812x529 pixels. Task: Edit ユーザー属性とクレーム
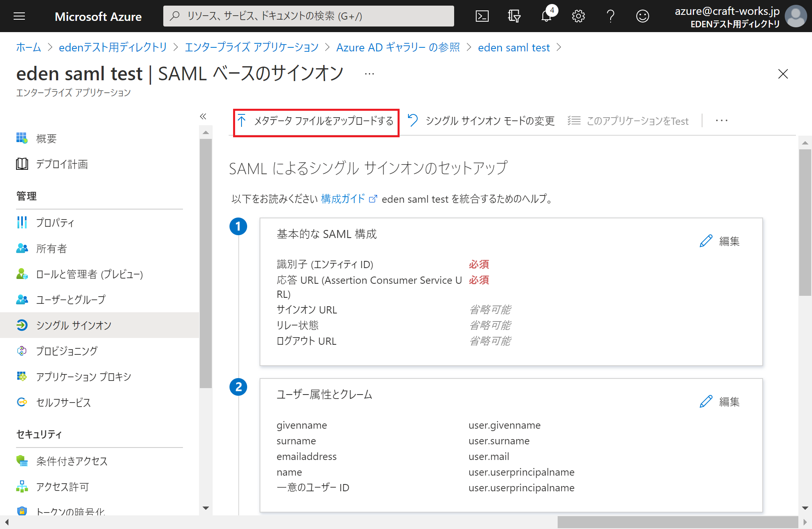click(720, 401)
